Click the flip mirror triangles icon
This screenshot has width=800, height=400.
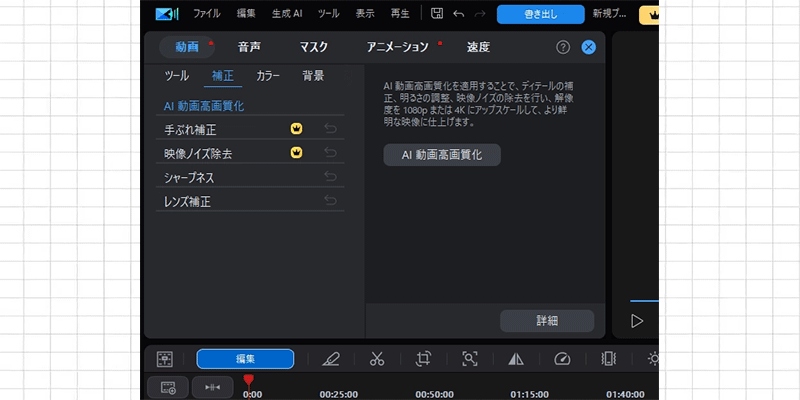click(516, 359)
